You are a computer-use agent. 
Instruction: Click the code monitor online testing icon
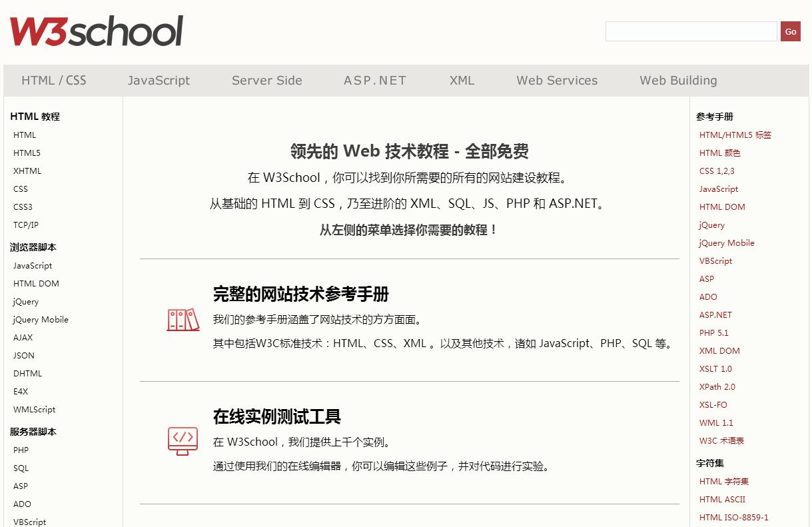183,441
